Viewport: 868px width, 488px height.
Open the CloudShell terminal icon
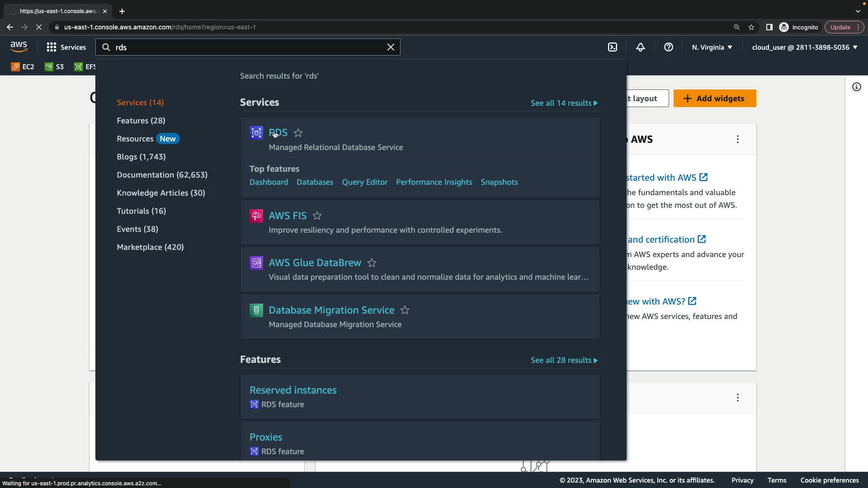pos(613,47)
